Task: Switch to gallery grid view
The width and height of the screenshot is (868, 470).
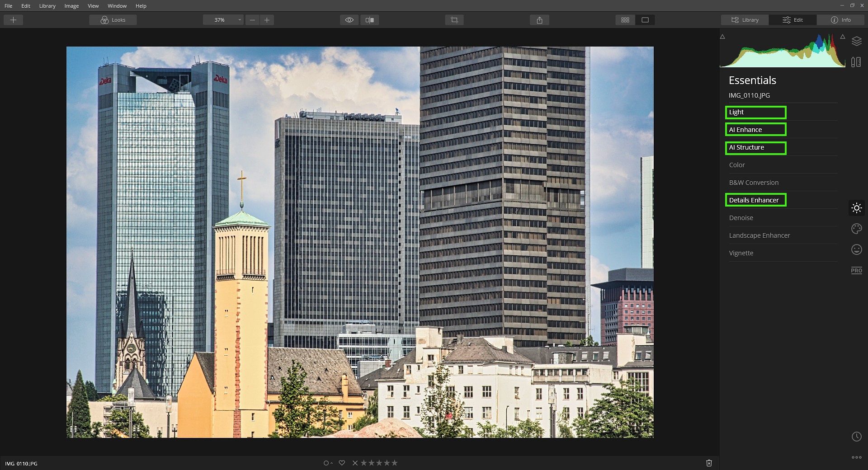Action: click(625, 20)
